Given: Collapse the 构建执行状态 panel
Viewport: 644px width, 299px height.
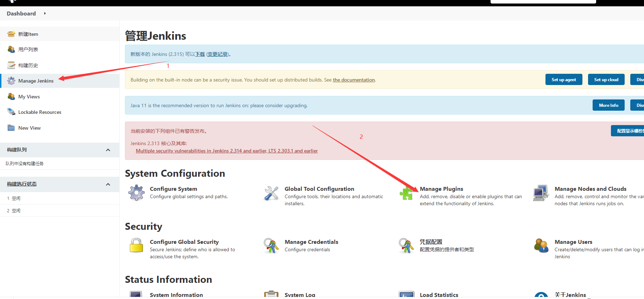Looking at the screenshot, I should [x=108, y=184].
